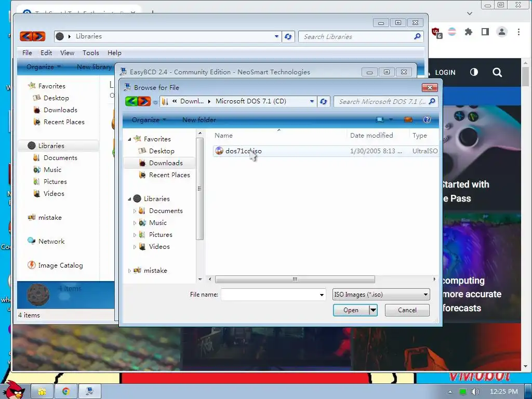Screen dimensions: 532x399
Task: Open Tools menu in Libraries window
Action: click(x=91, y=53)
